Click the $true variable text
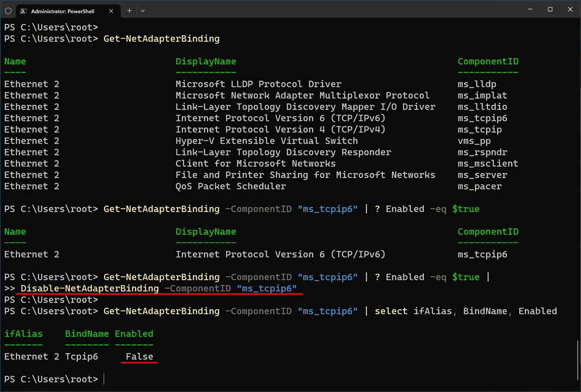 [466, 209]
